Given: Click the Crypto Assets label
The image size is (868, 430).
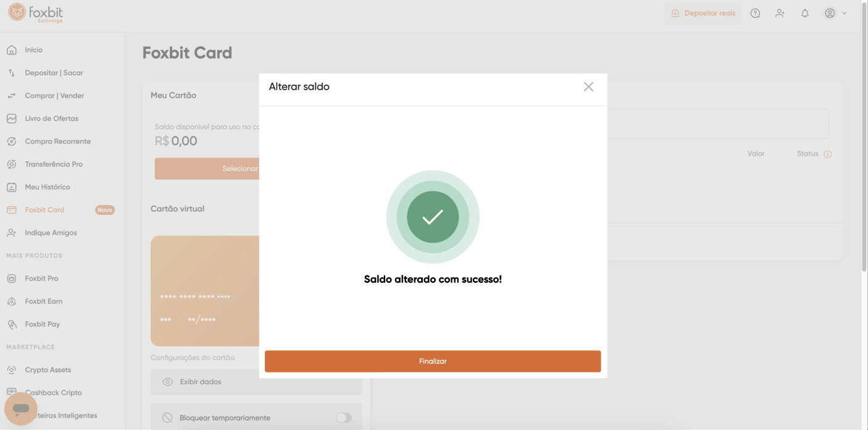Looking at the screenshot, I should click(48, 370).
